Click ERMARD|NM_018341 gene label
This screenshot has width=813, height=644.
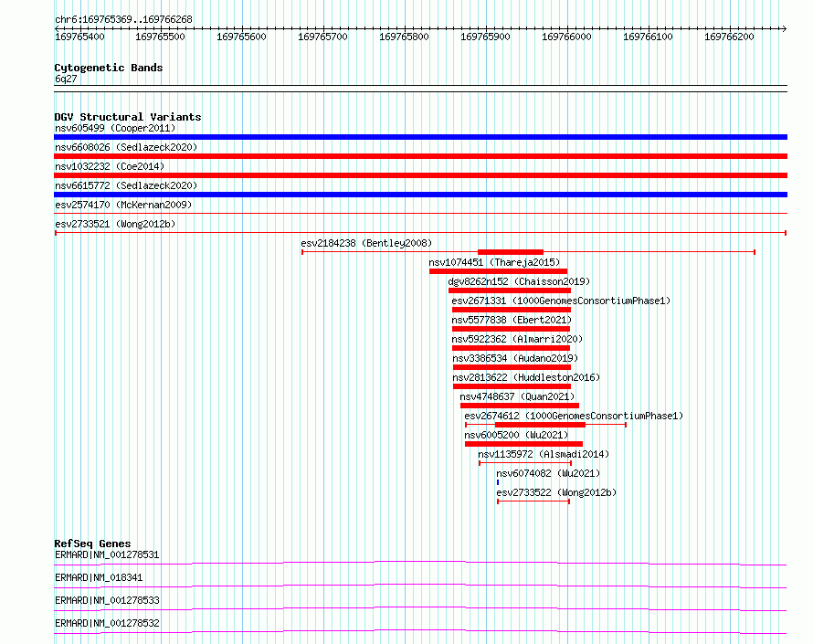pyautogui.click(x=99, y=577)
